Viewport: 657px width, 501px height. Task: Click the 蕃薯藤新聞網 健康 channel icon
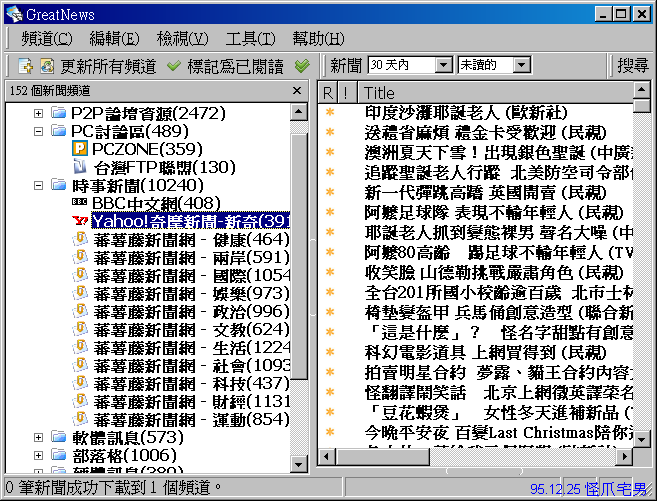point(80,239)
